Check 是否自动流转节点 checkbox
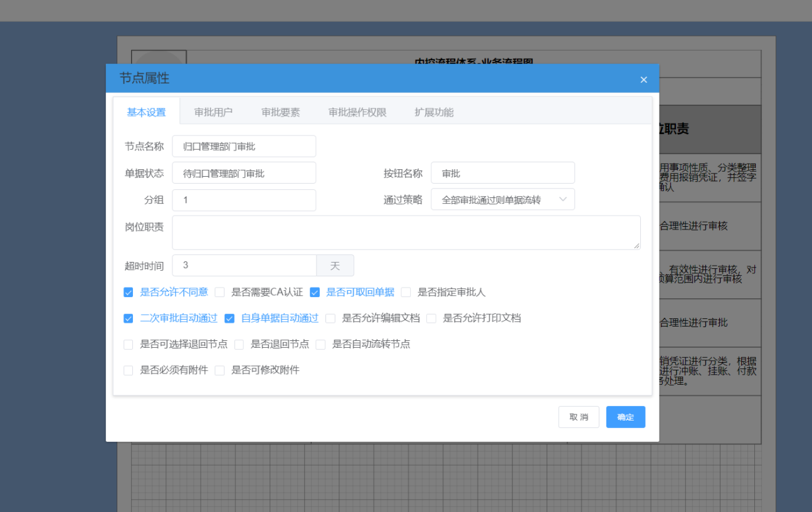Image resolution: width=812 pixels, height=512 pixels. coord(320,345)
